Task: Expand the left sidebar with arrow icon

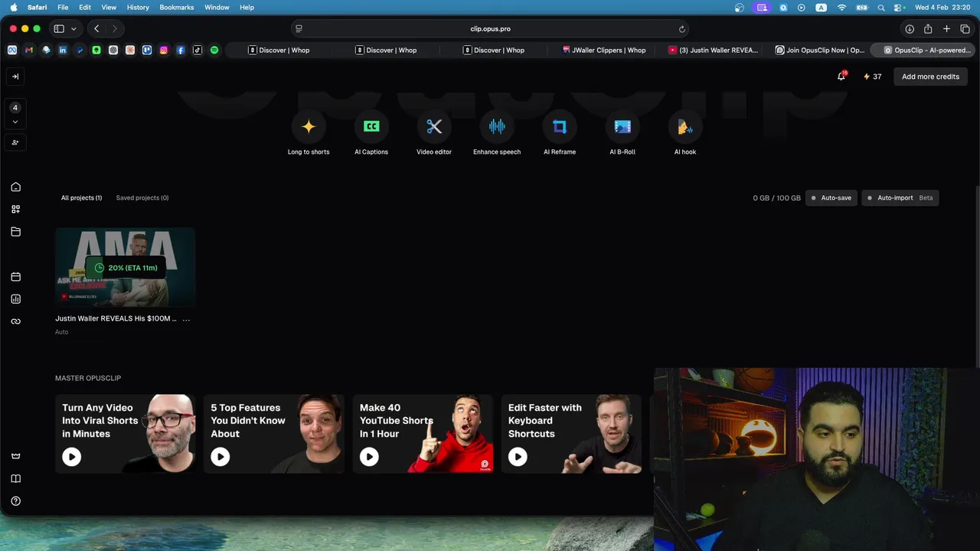Action: click(15, 77)
